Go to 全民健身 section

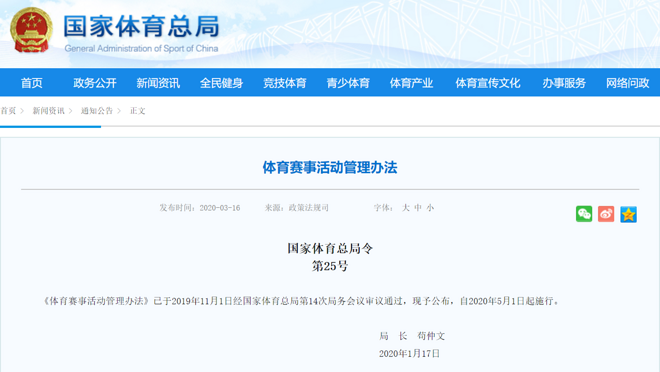(x=221, y=83)
